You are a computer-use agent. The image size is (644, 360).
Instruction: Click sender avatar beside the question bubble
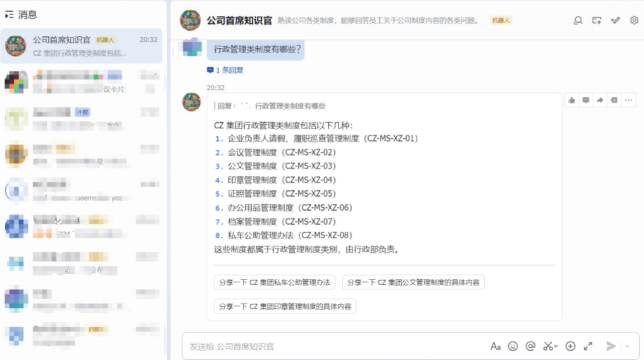tap(192, 47)
